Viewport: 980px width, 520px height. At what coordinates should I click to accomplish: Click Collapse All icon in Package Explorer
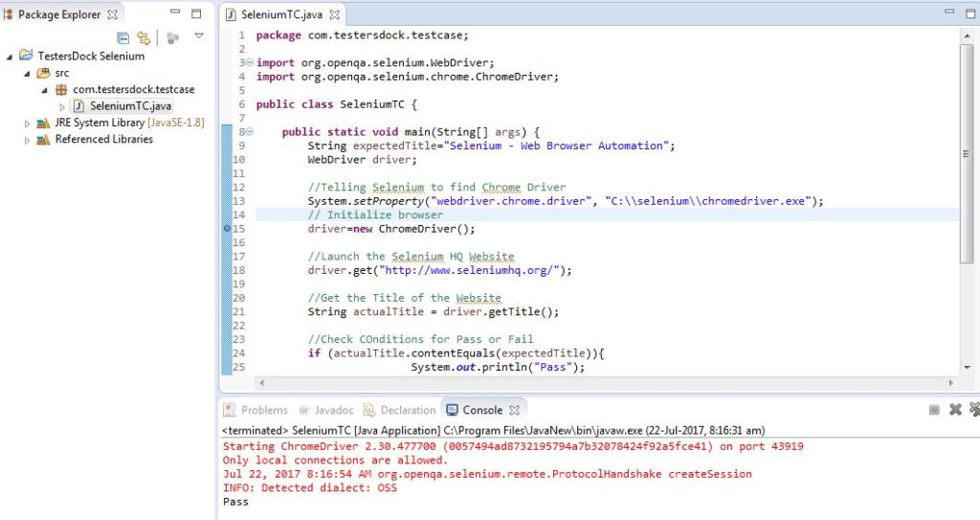122,37
